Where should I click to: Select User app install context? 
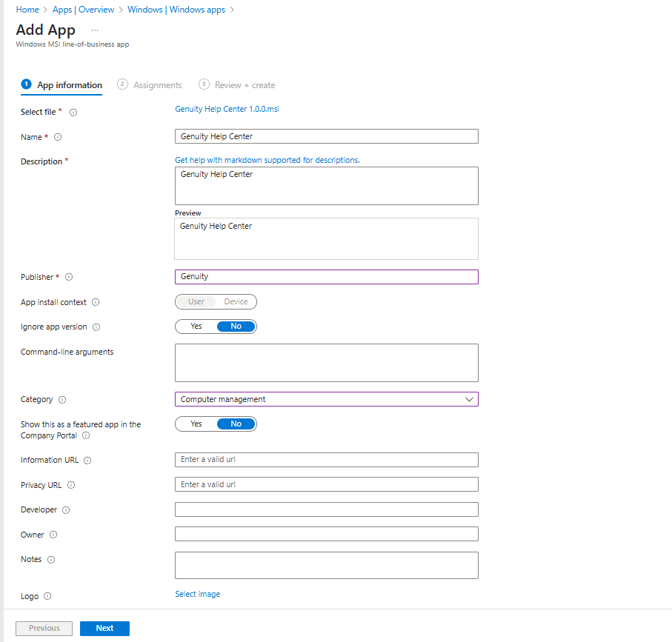[x=196, y=301]
